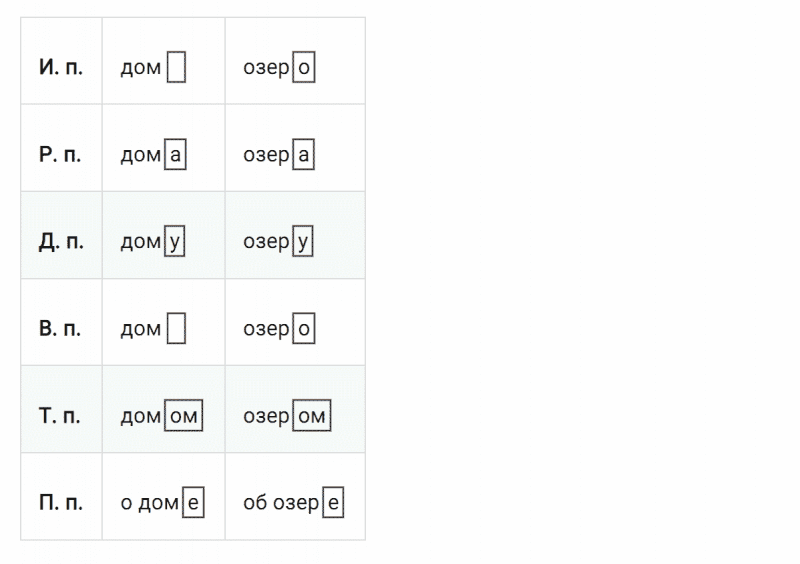Click the text "об озер" in П. п. row

point(282,503)
